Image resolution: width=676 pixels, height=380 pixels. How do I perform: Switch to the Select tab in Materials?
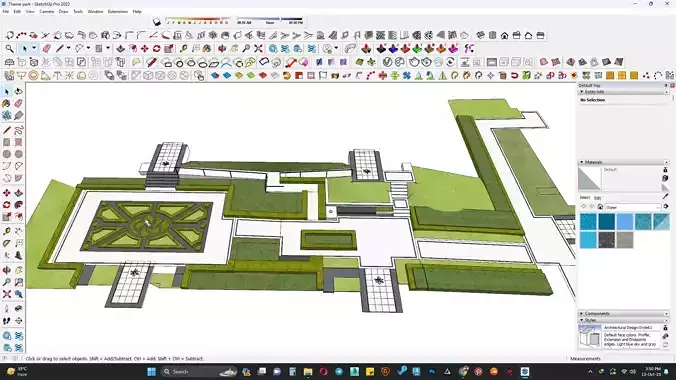point(585,198)
